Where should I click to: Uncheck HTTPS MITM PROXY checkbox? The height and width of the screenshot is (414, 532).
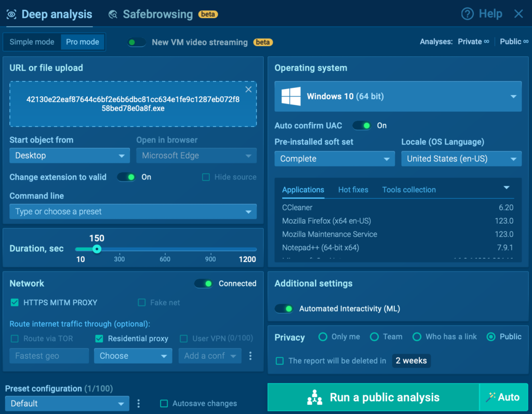tap(15, 302)
